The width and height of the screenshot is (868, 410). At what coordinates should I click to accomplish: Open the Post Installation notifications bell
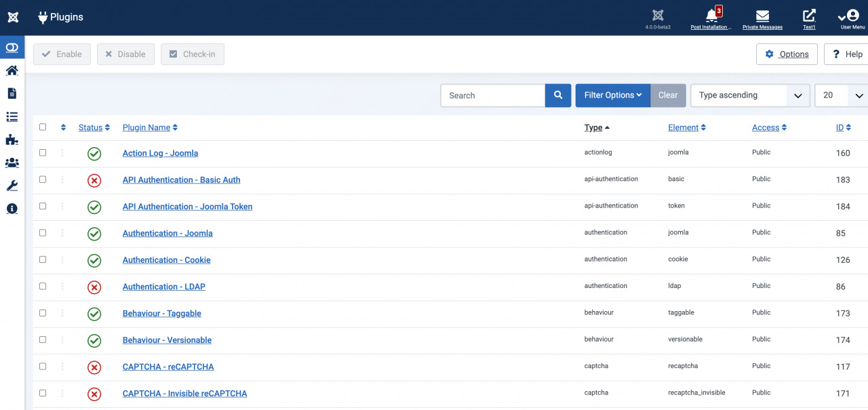711,17
